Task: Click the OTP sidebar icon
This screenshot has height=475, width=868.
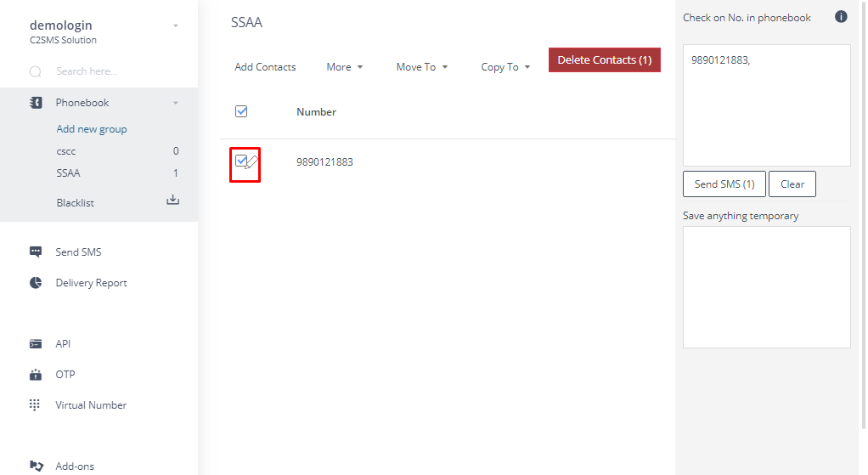Action: (36, 375)
